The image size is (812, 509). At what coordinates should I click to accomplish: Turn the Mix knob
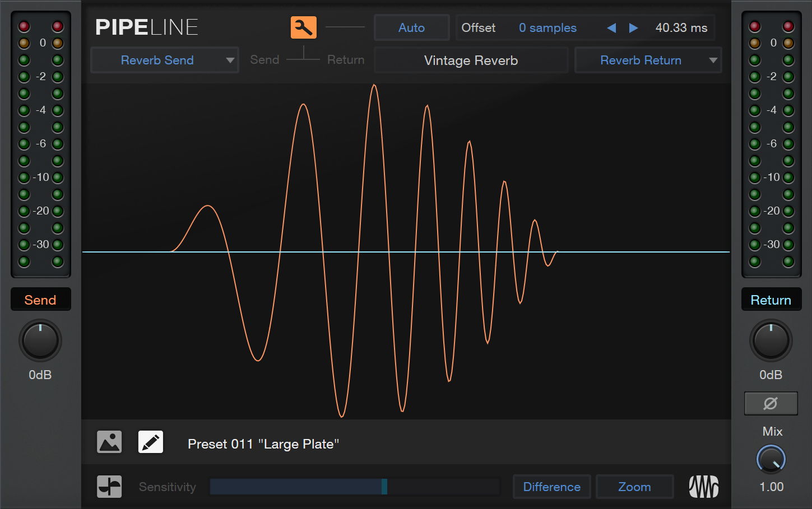(x=771, y=459)
